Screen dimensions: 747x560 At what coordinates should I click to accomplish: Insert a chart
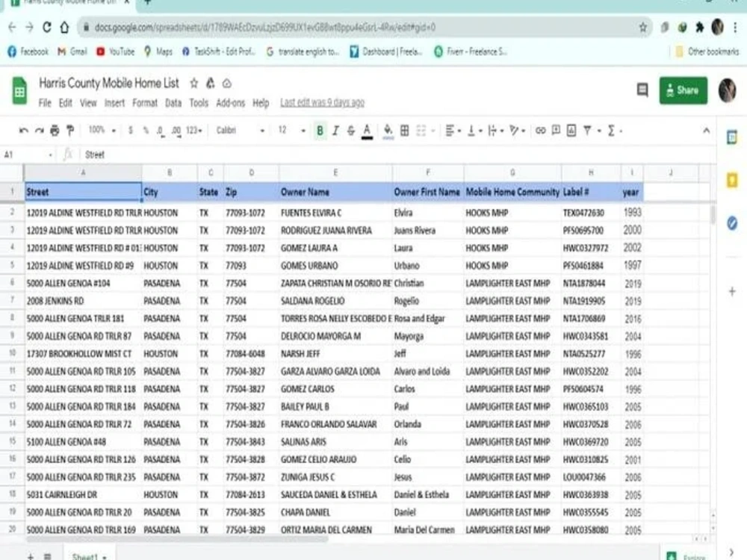571,131
